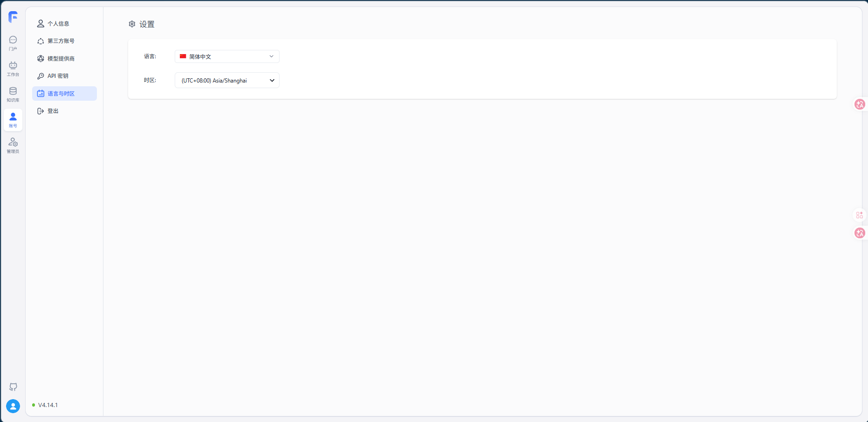This screenshot has width=868, height=422.
Task: Click the gear icon beside 设置
Action: tap(132, 24)
